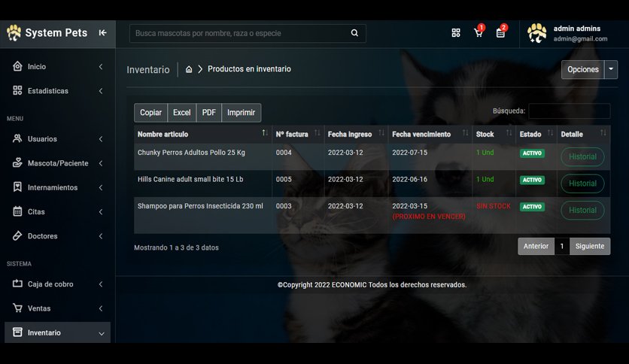The height and width of the screenshot is (364, 629).
Task: Click the Doctores icon
Action: click(x=17, y=235)
